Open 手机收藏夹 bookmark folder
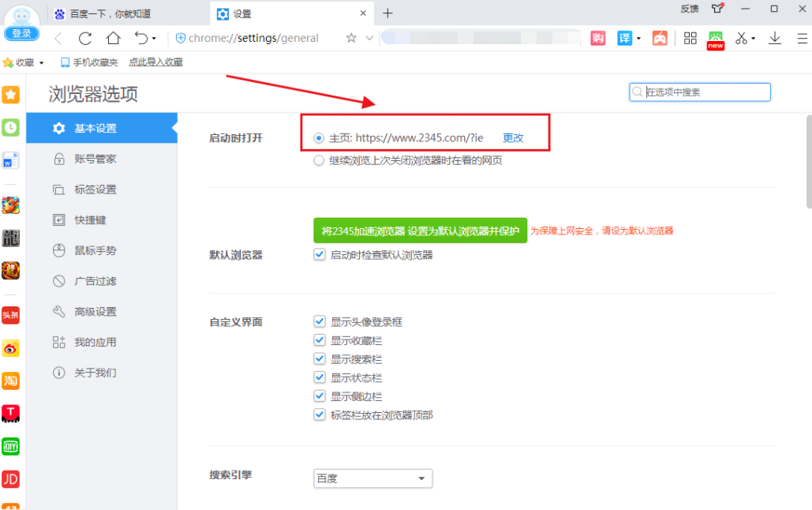The width and height of the screenshot is (812, 510). [89, 62]
